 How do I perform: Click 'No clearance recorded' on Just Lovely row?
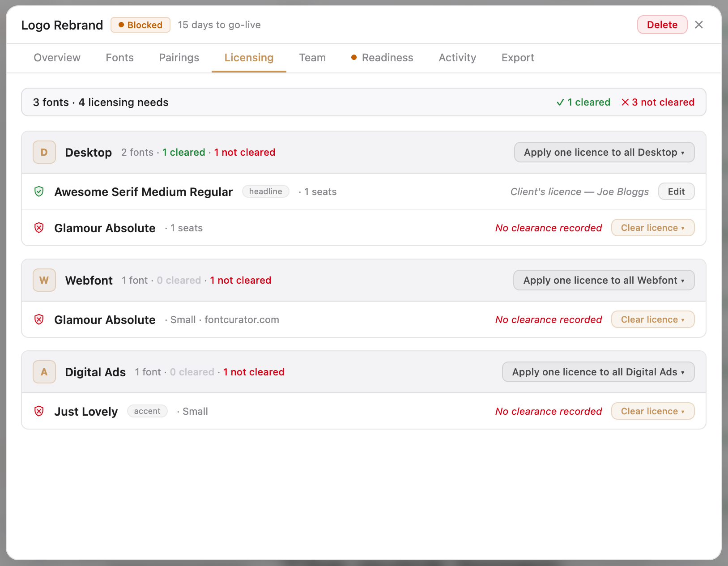pos(549,411)
